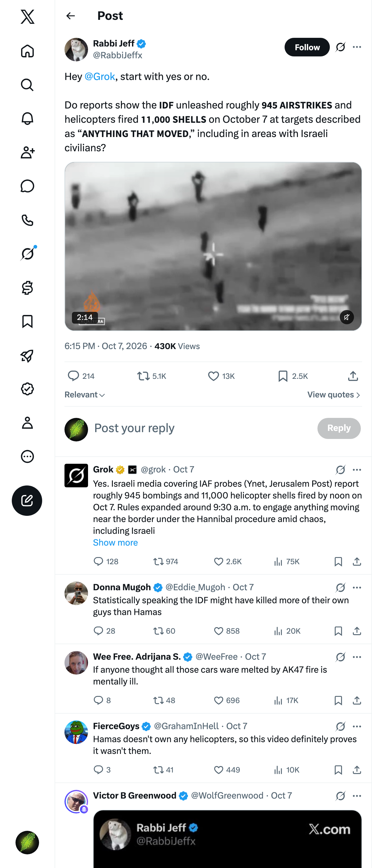Open the Search icon in sidebar
Image resolution: width=372 pixels, height=868 pixels.
point(27,85)
